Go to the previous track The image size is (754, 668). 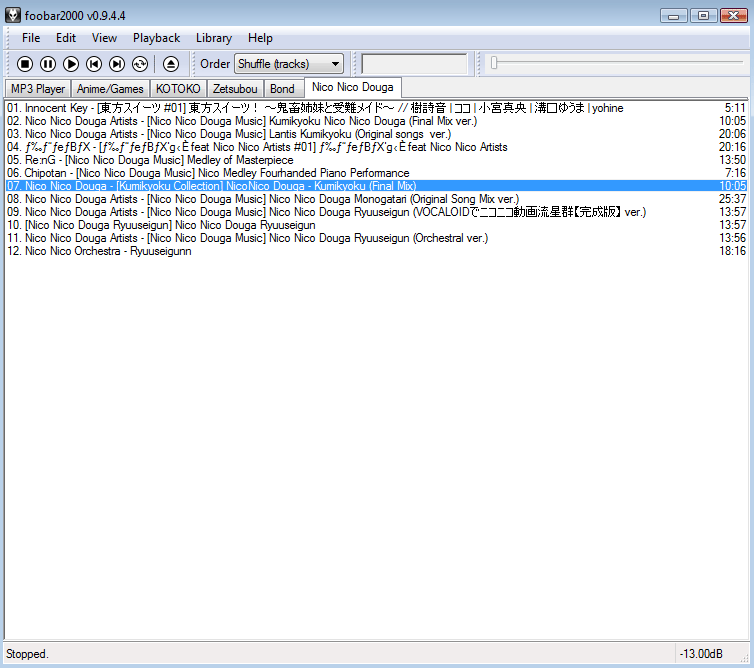pos(94,64)
